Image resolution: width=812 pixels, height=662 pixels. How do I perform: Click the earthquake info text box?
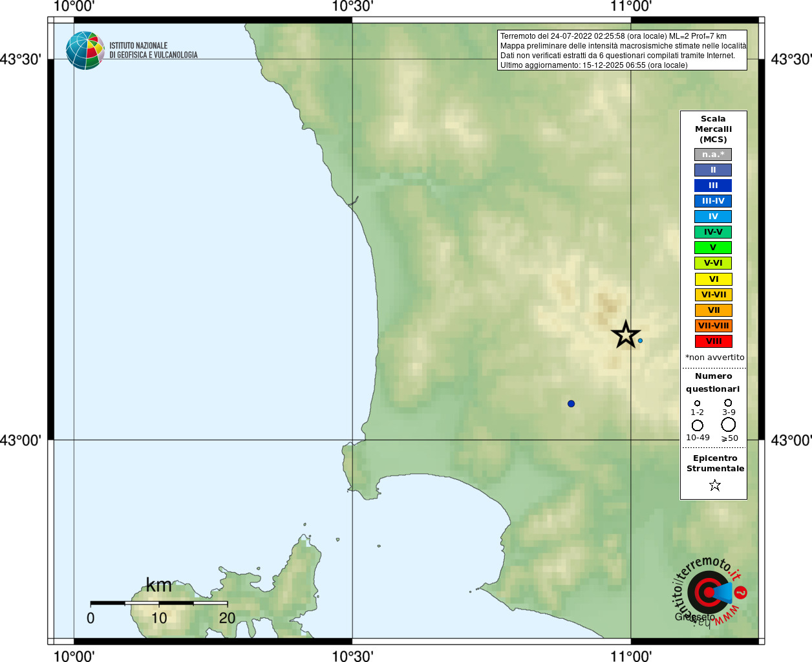tap(622, 50)
